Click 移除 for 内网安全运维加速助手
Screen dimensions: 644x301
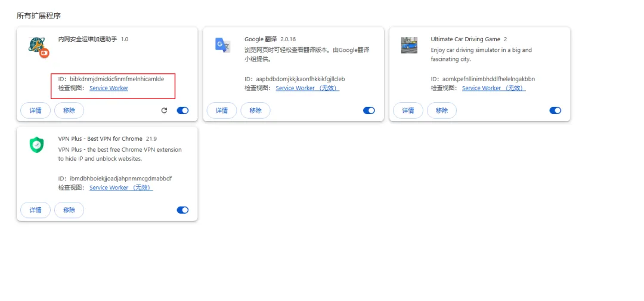click(69, 110)
